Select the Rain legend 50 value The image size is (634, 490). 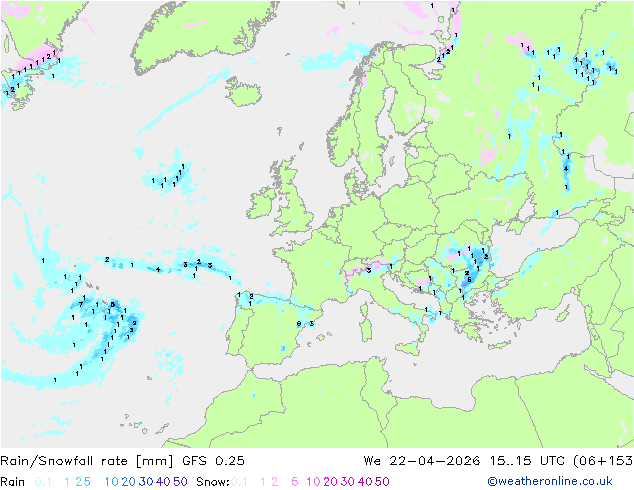[x=180, y=482]
